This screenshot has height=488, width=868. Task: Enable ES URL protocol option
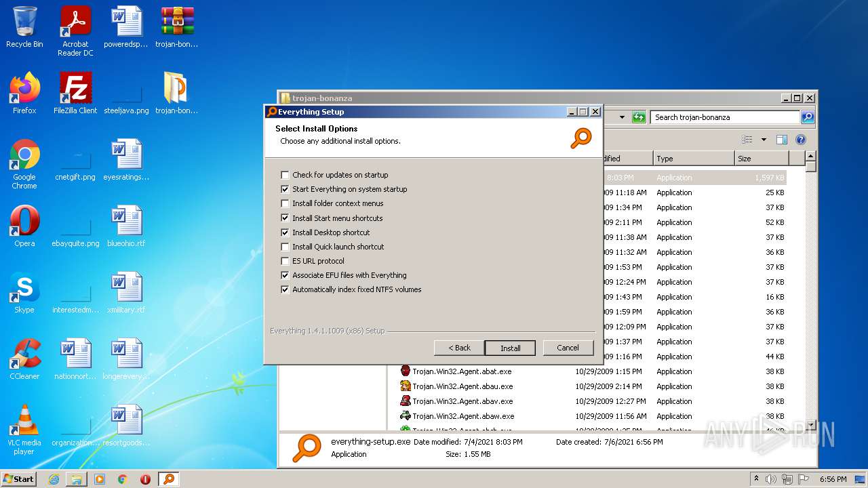(x=285, y=261)
